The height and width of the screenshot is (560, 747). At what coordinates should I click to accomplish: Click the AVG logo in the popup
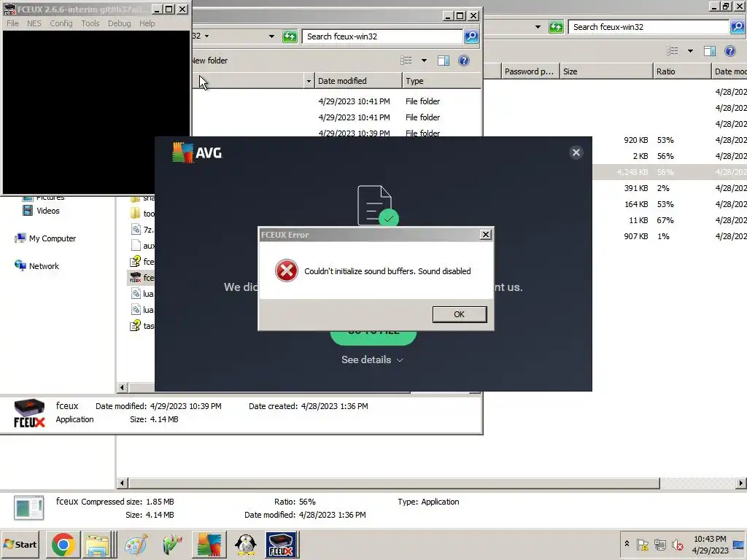[x=197, y=152]
